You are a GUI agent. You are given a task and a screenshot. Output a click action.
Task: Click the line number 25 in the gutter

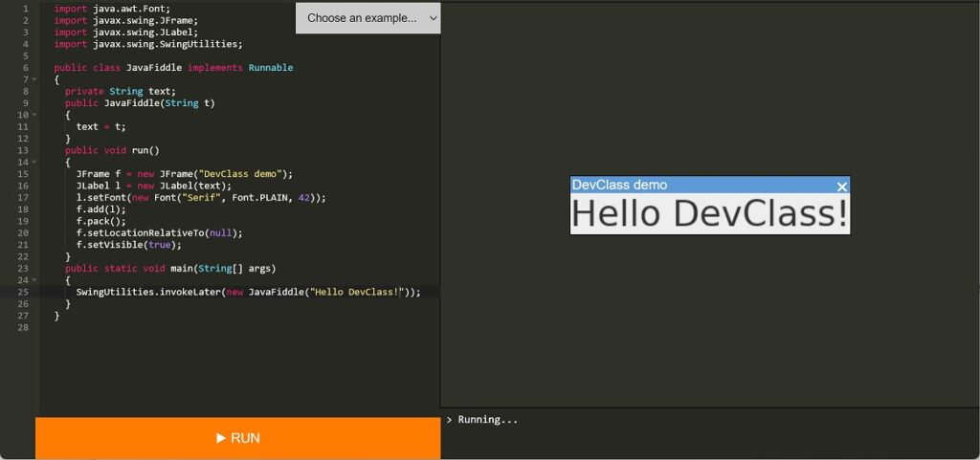(x=23, y=292)
